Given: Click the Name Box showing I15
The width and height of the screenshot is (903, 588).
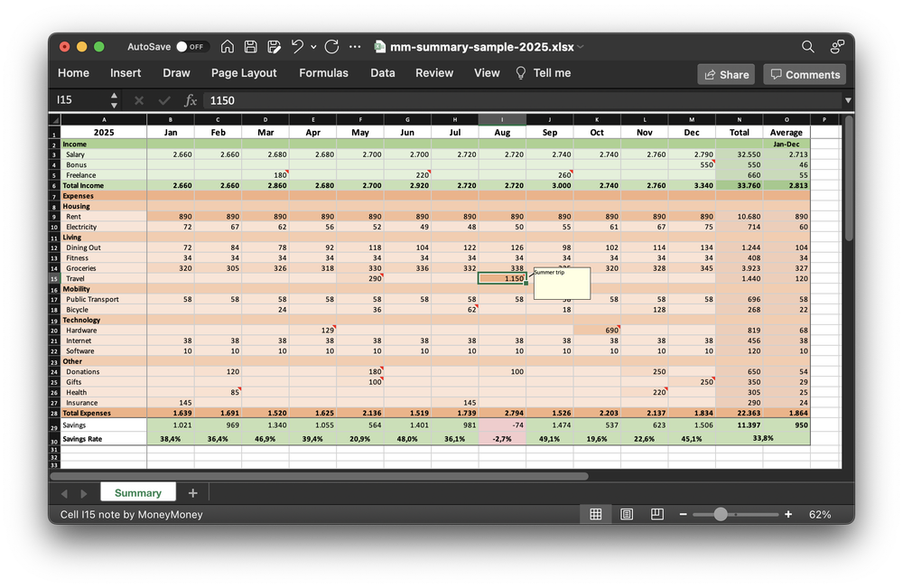Looking at the screenshot, I should [79, 100].
